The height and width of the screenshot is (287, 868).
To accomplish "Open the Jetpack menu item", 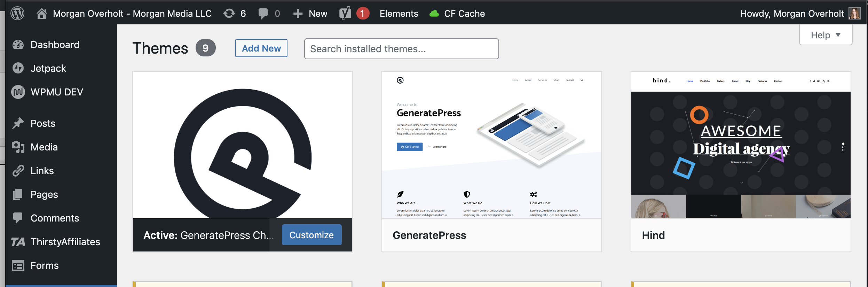I will point(48,68).
